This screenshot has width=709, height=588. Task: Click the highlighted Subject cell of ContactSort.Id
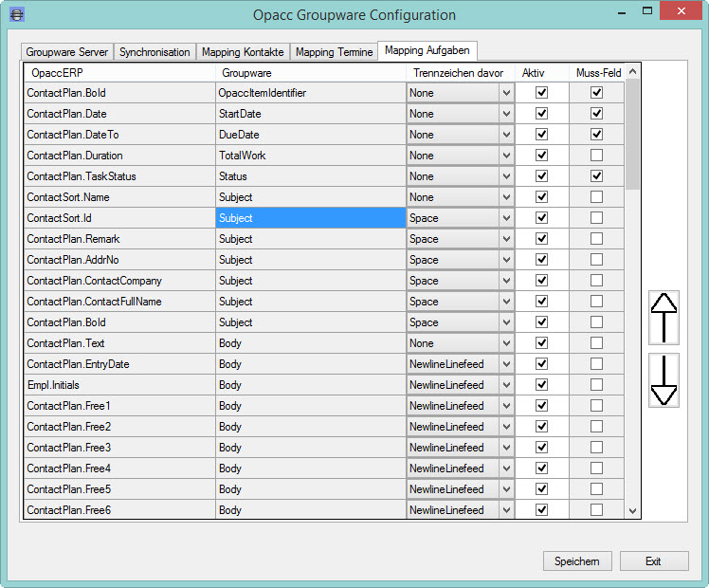click(311, 217)
